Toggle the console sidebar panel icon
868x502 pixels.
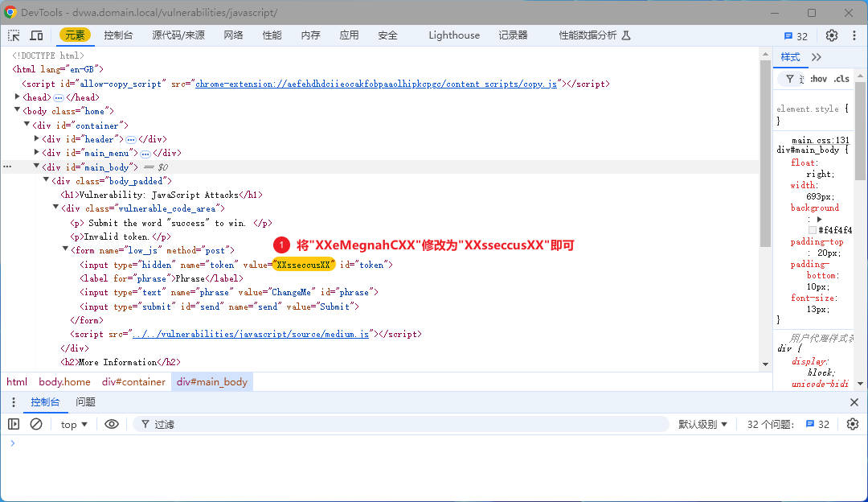pos(14,425)
